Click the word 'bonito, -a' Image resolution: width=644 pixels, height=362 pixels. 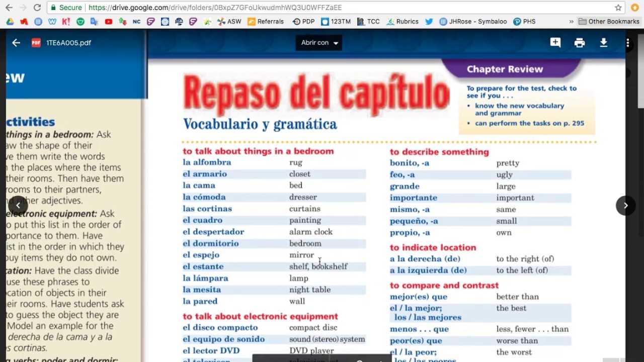pos(409,163)
